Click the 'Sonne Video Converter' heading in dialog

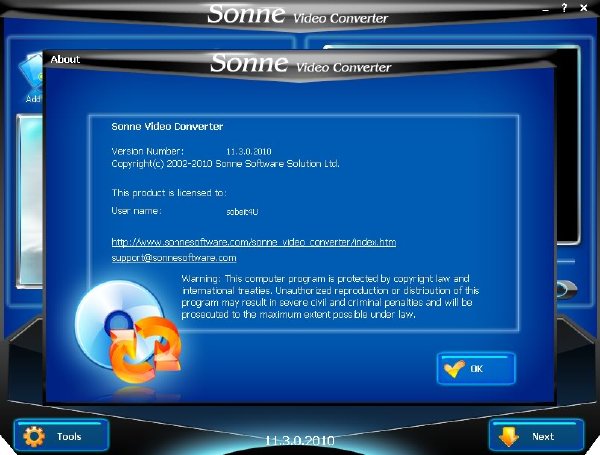click(167, 126)
